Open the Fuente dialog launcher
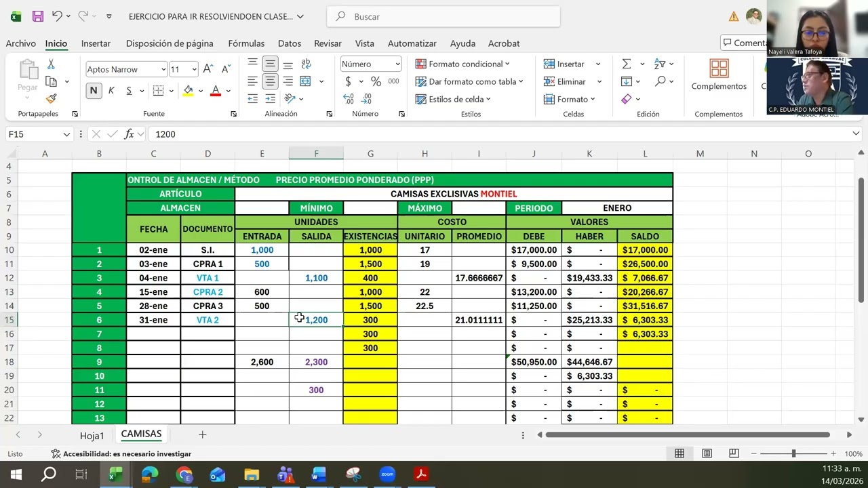Image resolution: width=868 pixels, height=488 pixels. 233,114
